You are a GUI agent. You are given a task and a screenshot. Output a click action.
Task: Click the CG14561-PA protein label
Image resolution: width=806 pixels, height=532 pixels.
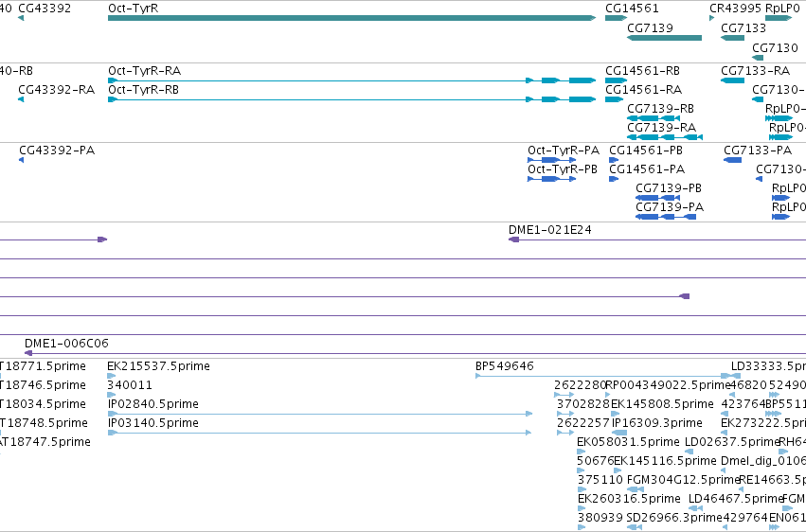pyautogui.click(x=647, y=169)
